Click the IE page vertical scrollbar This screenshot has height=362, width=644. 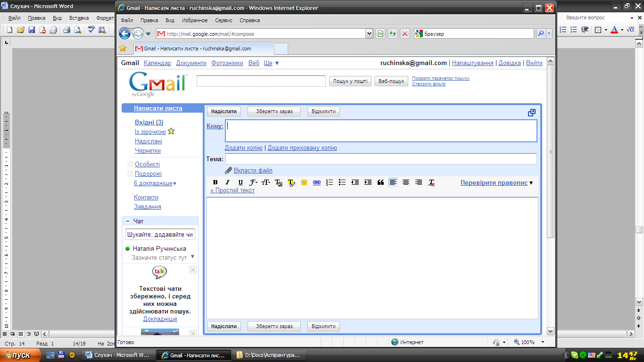tap(550, 151)
